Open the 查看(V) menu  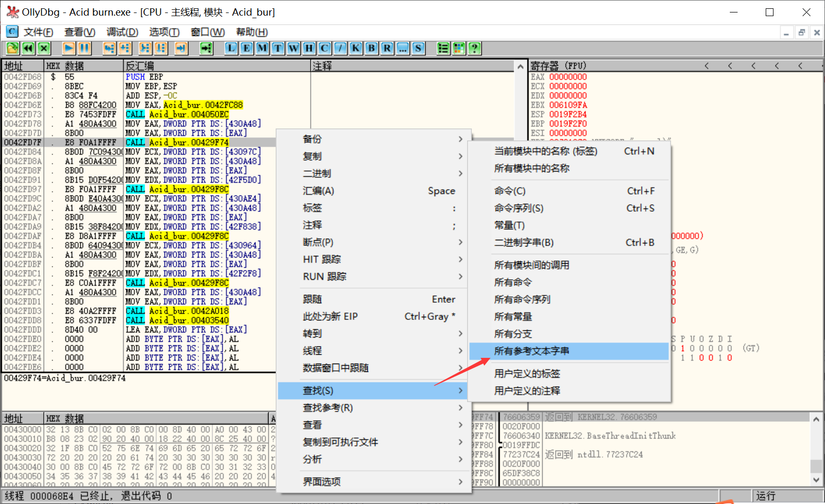point(80,32)
